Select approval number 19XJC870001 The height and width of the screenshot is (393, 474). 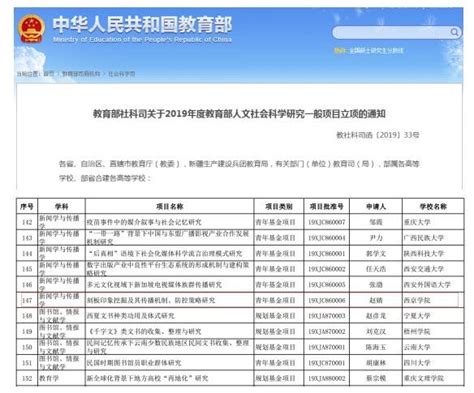(326, 363)
